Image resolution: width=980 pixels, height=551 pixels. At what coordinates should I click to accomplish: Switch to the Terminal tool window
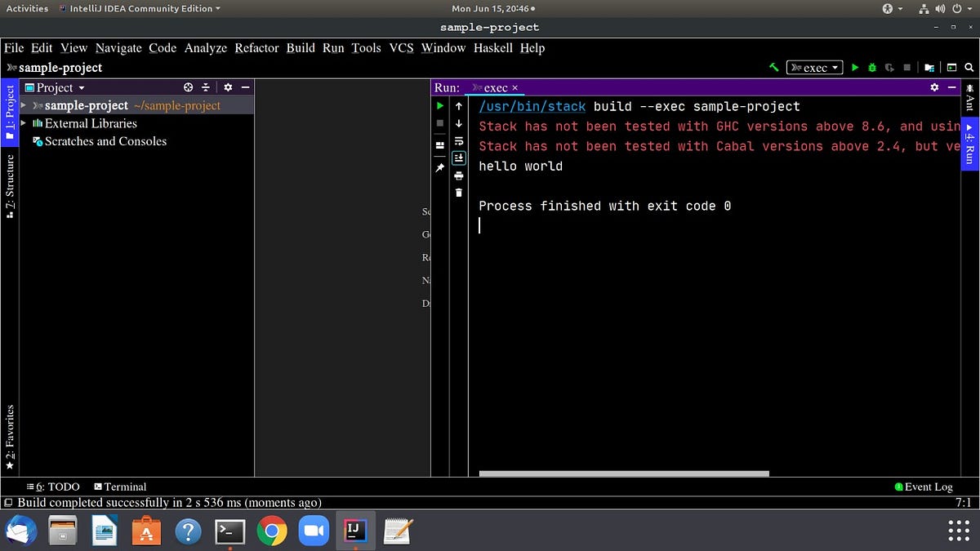coord(119,487)
